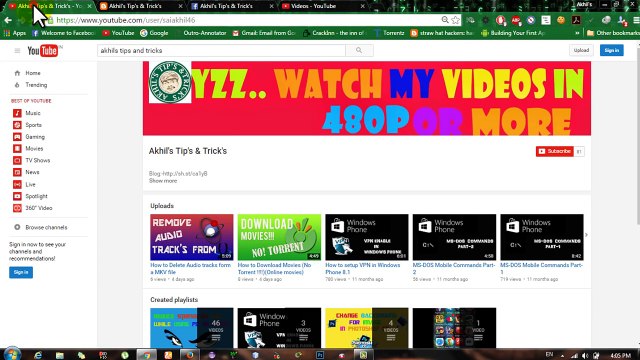Select Sports category icon
This screenshot has width=640, height=360.
click(x=17, y=125)
